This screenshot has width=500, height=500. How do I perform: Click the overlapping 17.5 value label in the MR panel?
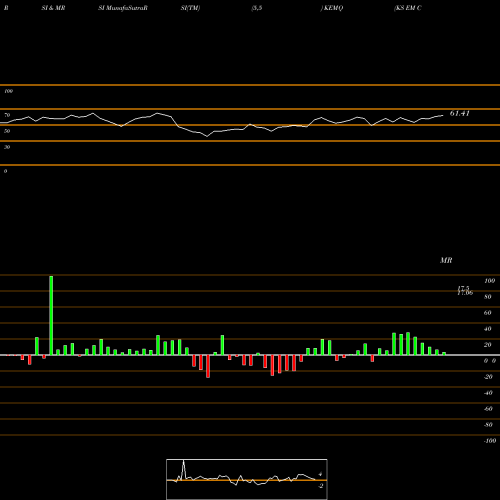point(464,288)
